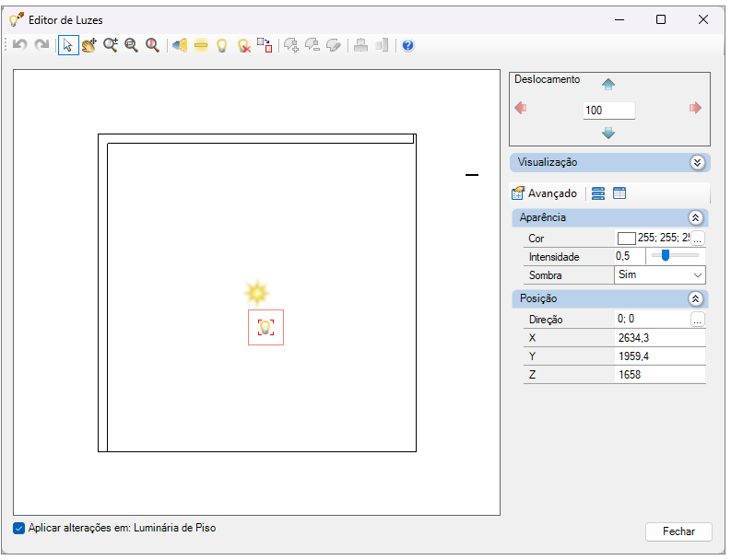Open help with the blue question mark

pyautogui.click(x=408, y=45)
